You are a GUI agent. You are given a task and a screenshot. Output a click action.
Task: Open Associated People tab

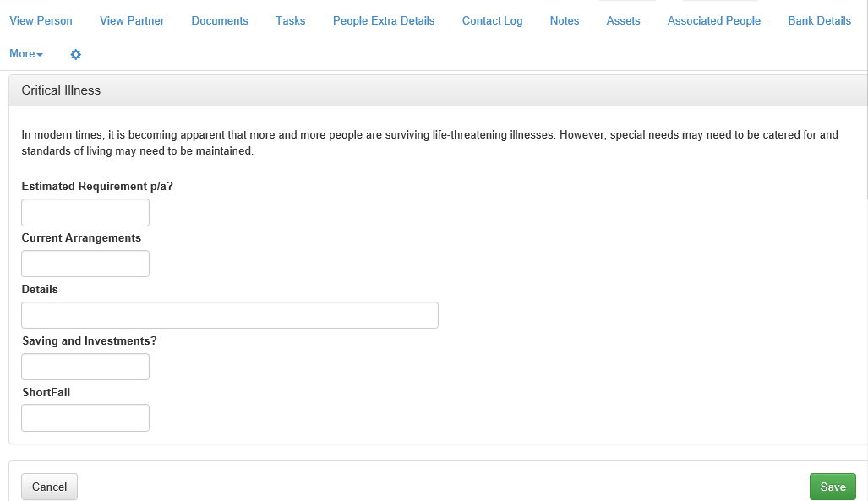(x=714, y=20)
